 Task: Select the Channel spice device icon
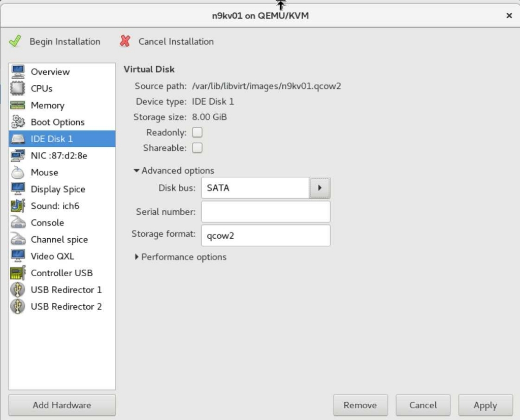pos(18,239)
